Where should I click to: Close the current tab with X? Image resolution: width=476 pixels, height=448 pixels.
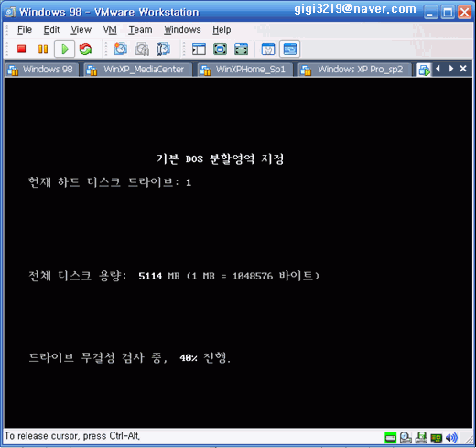463,69
